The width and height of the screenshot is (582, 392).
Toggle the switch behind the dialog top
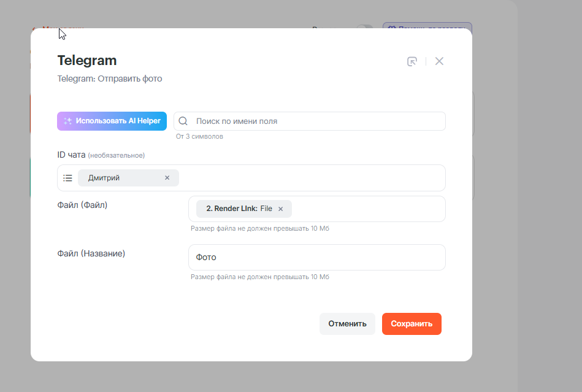(x=365, y=27)
